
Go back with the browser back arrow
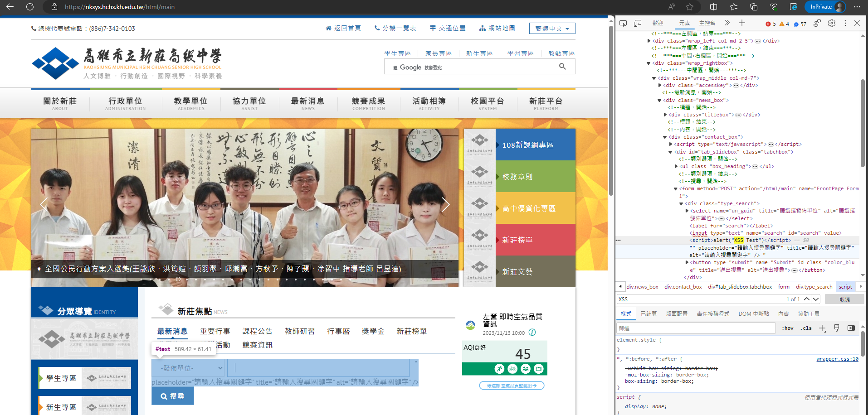point(10,7)
